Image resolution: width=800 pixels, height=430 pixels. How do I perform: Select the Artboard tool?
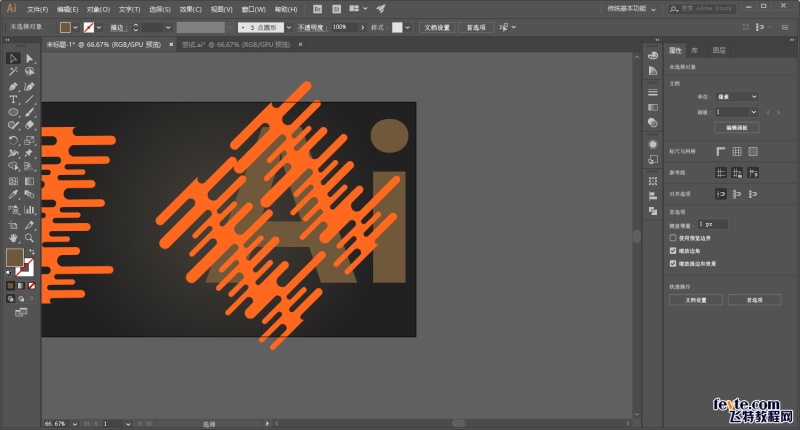point(13,225)
